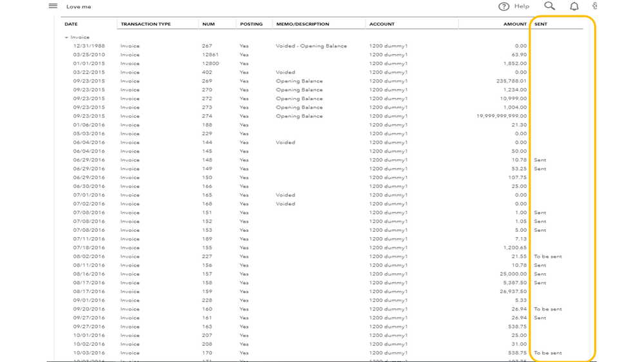Click the Sent status of invoice 151
The image size is (644, 362).
pyautogui.click(x=540, y=213)
